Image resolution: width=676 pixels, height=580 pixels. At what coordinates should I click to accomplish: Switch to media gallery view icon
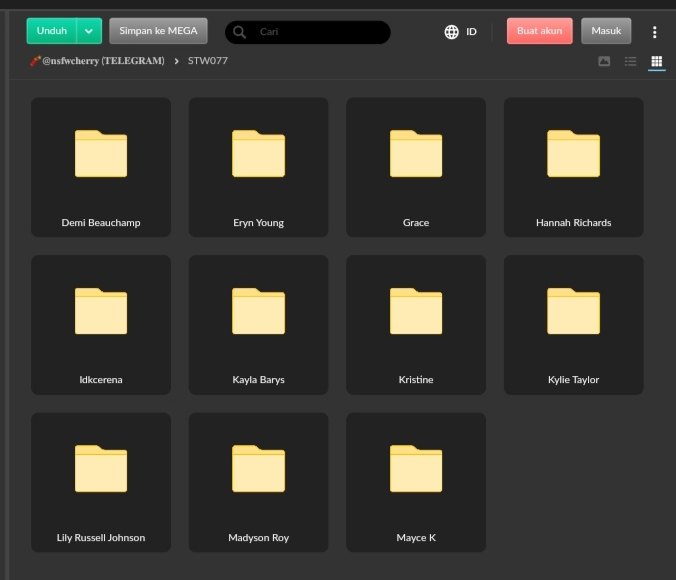click(604, 61)
